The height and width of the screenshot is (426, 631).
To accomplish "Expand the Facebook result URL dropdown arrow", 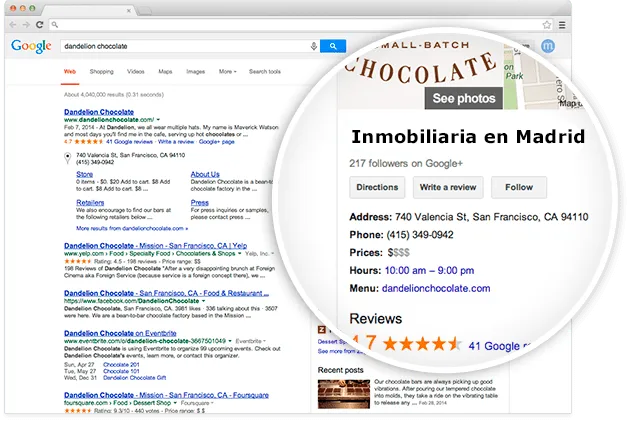I will click(x=203, y=301).
